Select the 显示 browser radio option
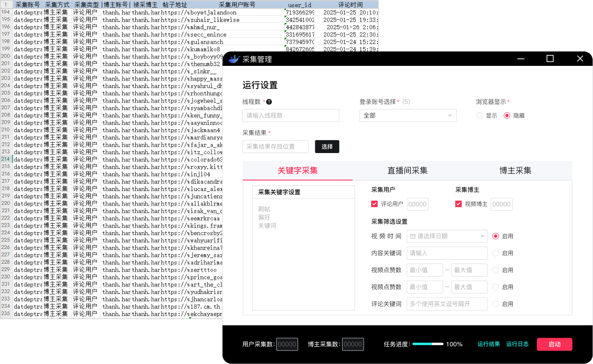 point(479,116)
